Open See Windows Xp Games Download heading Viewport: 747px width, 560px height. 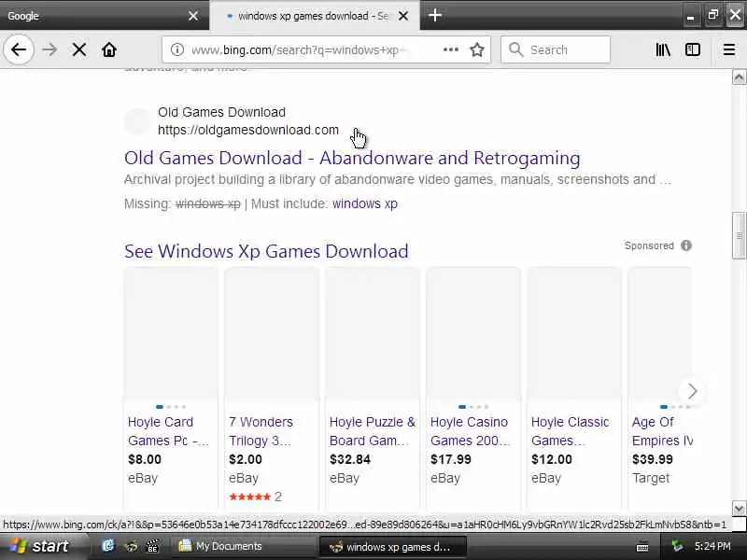266,251
